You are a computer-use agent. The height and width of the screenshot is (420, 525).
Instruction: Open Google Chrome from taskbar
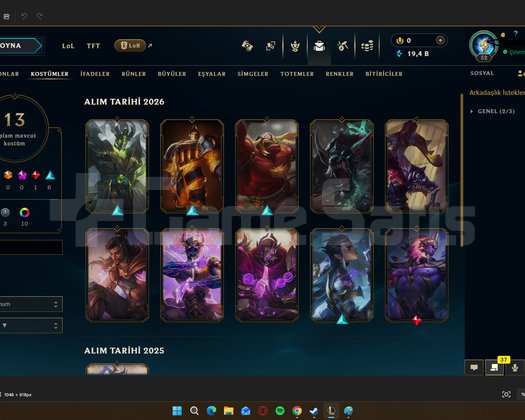(x=297, y=410)
